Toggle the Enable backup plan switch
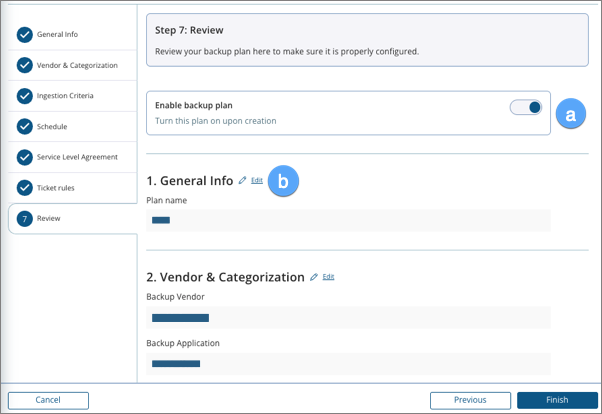The width and height of the screenshot is (602, 414). tap(525, 107)
